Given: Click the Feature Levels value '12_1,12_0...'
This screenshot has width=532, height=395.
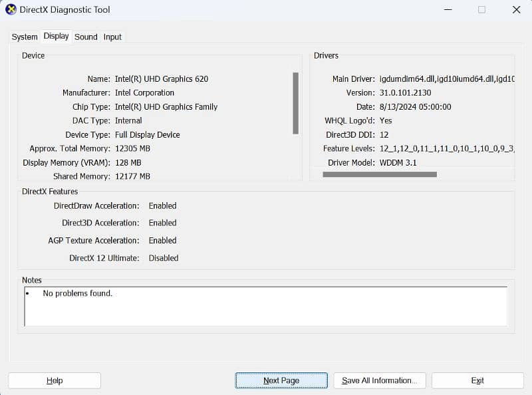Looking at the screenshot, I should pos(447,149).
